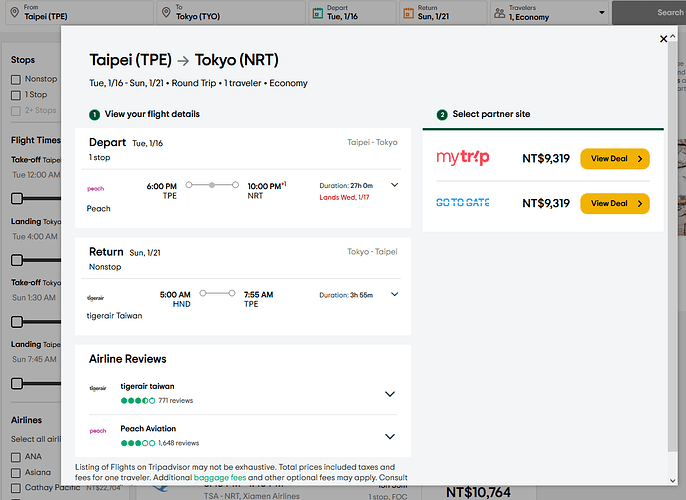This screenshot has width=686, height=500.
Task: Click '7:55 AM TPE' arrival time
Action: (x=258, y=299)
